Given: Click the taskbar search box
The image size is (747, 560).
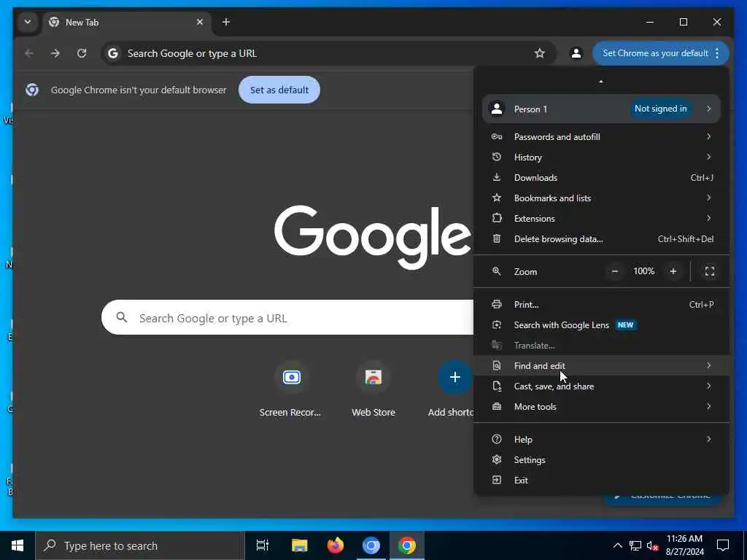Looking at the screenshot, I should (x=139, y=545).
